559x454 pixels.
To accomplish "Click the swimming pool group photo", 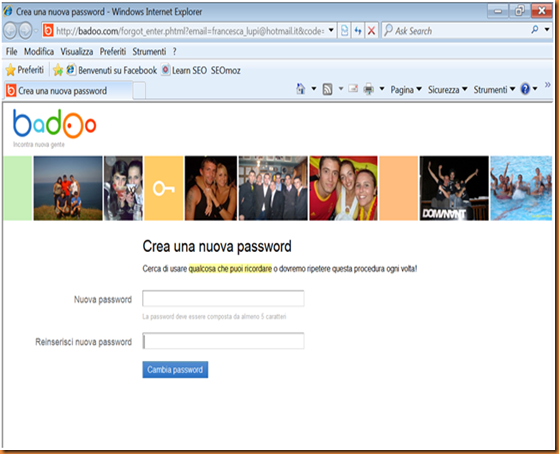I will point(521,188).
